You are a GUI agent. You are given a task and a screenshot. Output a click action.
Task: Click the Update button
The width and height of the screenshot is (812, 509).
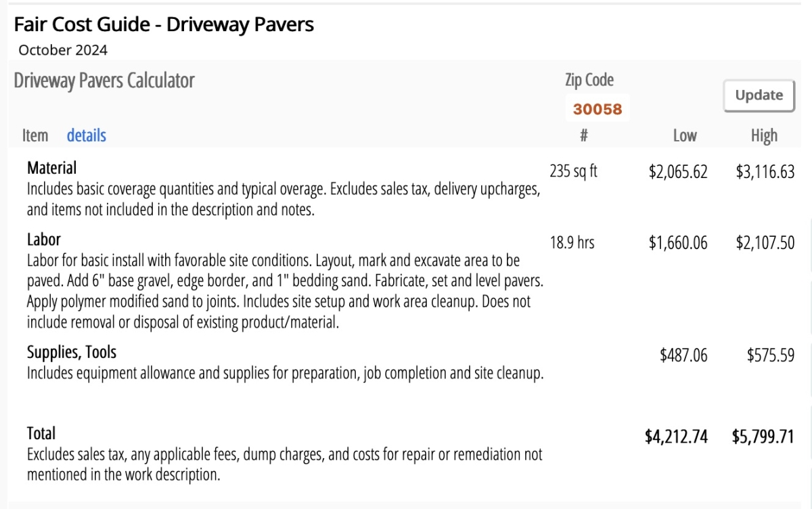point(759,95)
